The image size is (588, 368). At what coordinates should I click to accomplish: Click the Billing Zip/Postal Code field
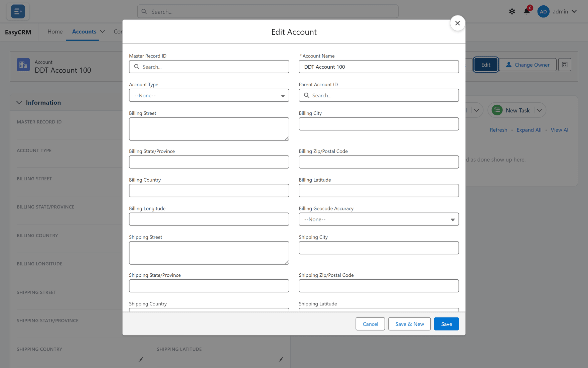[379, 162]
